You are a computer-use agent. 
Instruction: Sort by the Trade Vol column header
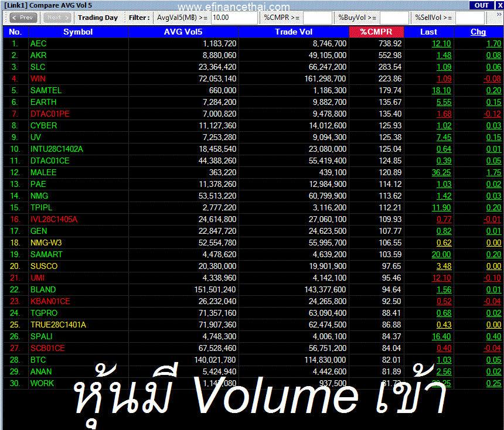[x=294, y=32]
